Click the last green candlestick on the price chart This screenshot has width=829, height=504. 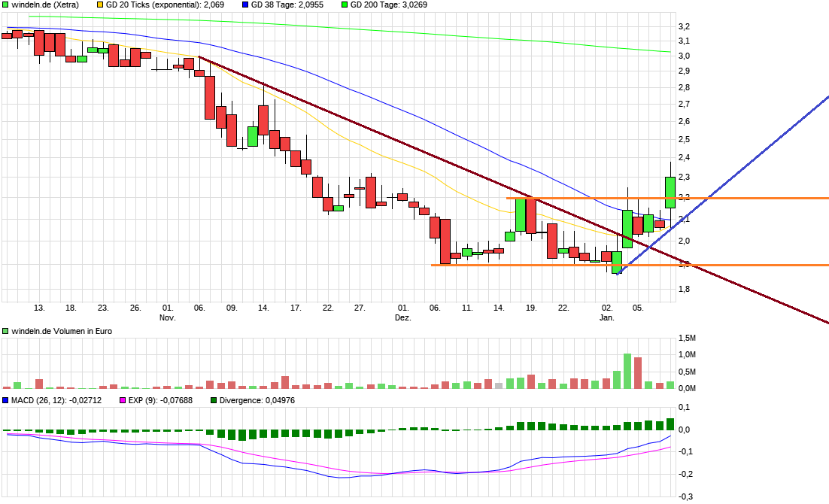tap(670, 192)
